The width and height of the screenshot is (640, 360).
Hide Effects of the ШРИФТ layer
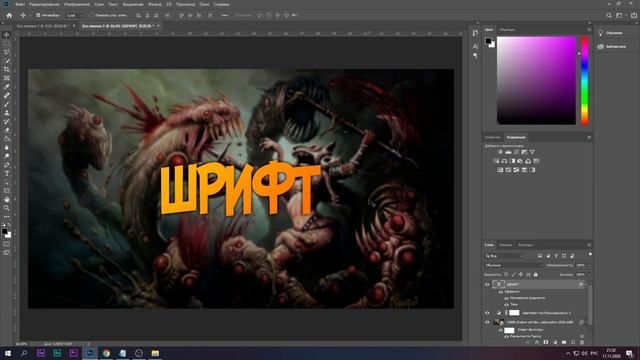(x=501, y=292)
